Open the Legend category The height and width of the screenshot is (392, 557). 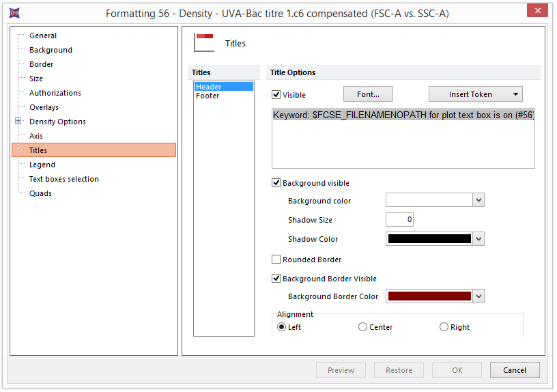[42, 165]
